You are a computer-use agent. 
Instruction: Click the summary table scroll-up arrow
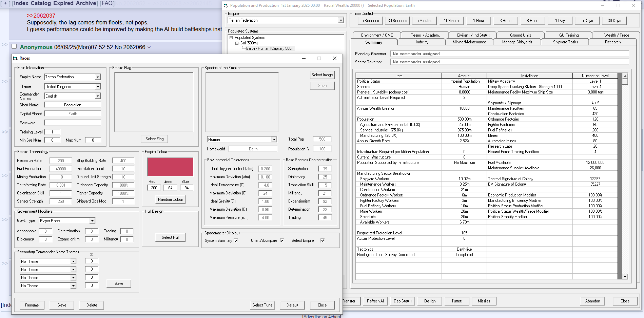(x=625, y=76)
